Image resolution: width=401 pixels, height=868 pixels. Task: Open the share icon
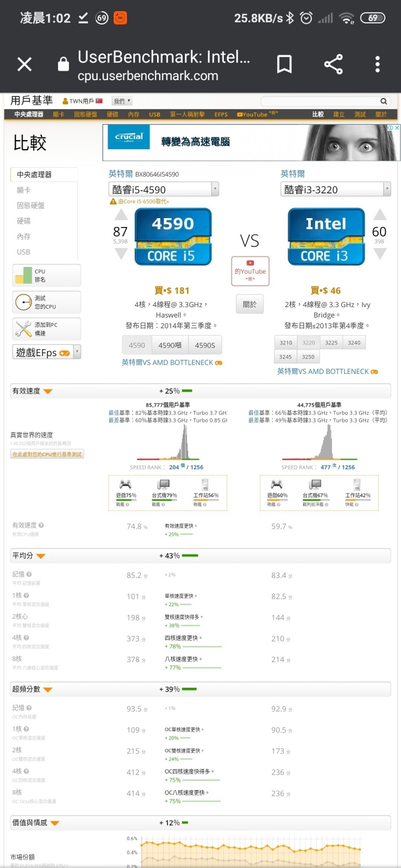(334, 65)
